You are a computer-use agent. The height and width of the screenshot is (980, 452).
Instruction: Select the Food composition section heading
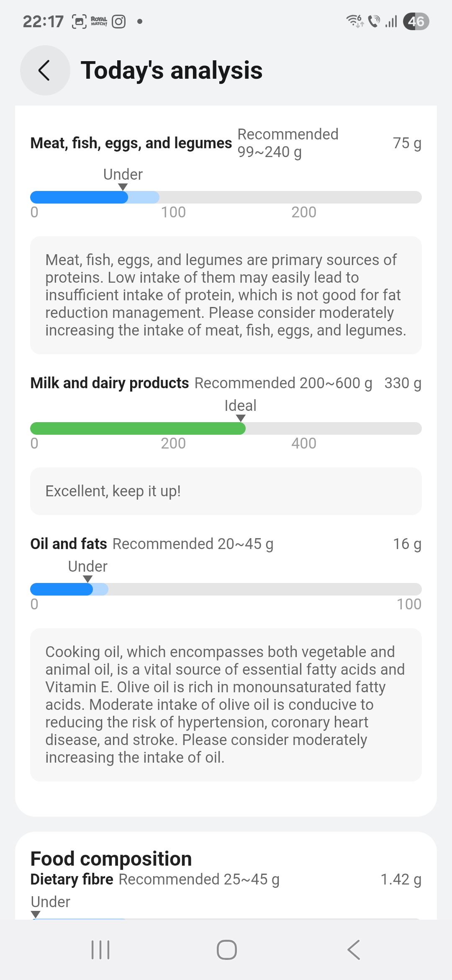[x=111, y=859]
